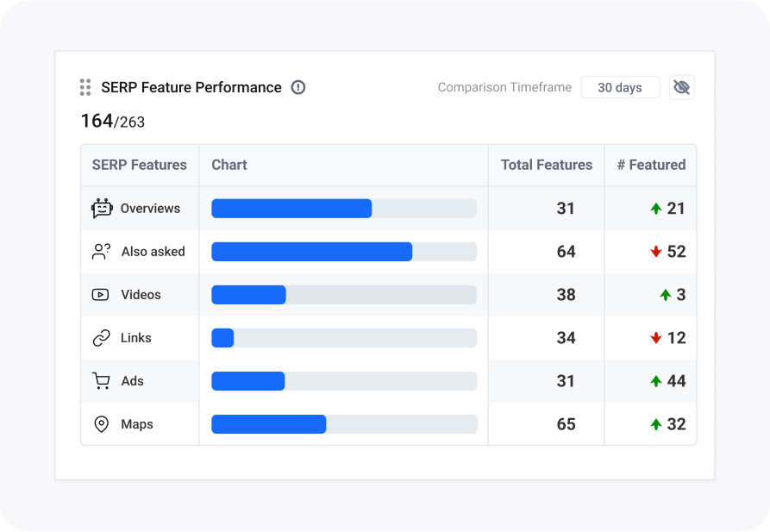The width and height of the screenshot is (770, 532).
Task: Grab the widget drag handle dots
Action: pyautogui.click(x=84, y=87)
